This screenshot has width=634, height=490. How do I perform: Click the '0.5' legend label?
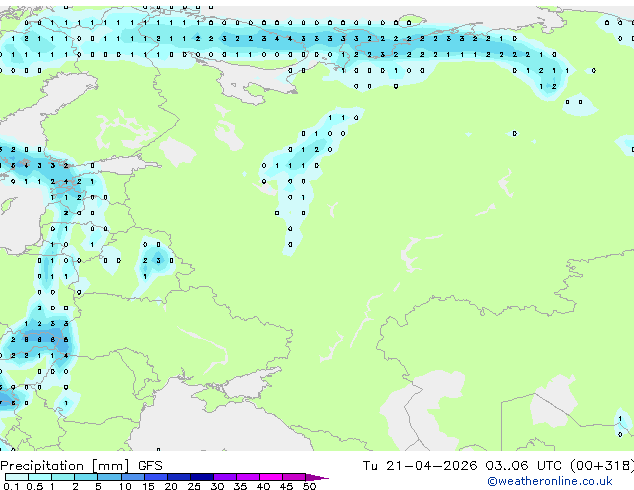pyautogui.click(x=35, y=486)
